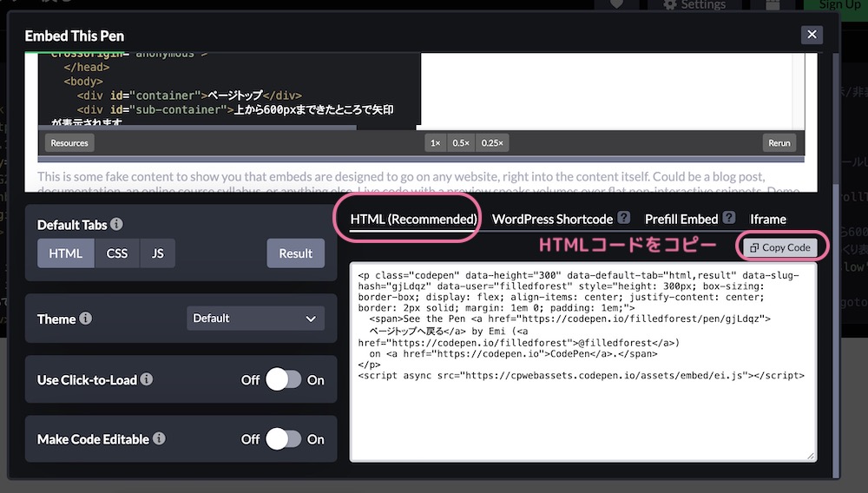Image resolution: width=868 pixels, height=493 pixels.
Task: Set preview zoom to 0.5×
Action: tap(461, 142)
